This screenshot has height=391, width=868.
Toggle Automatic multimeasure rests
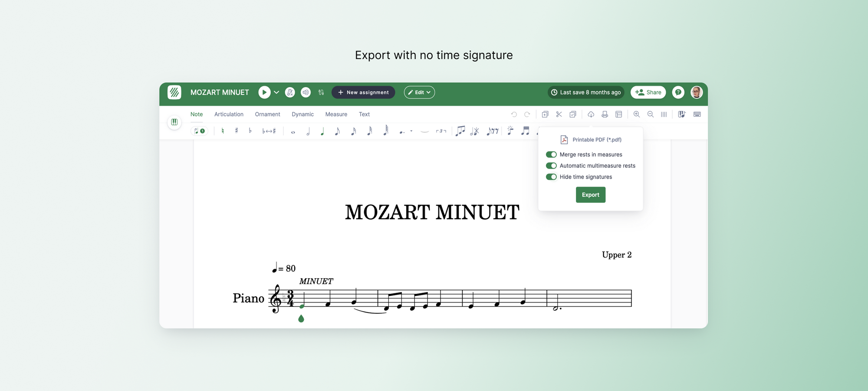point(551,166)
